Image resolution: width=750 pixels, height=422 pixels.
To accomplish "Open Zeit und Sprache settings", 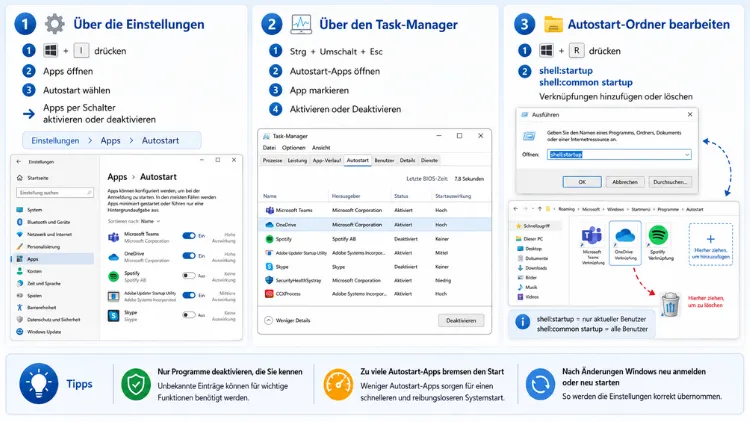I will pos(39,283).
